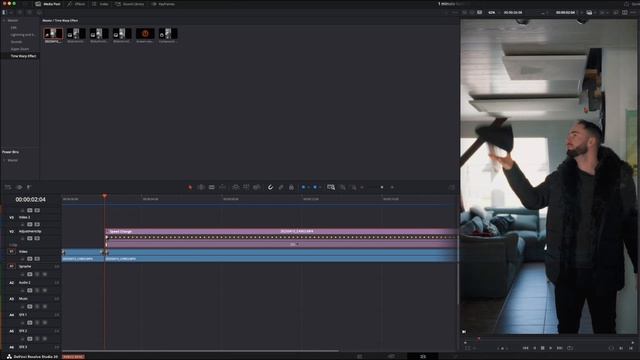The width and height of the screenshot is (640, 360).
Task: Toggle Position Lock padlock icon
Action: click(291, 187)
